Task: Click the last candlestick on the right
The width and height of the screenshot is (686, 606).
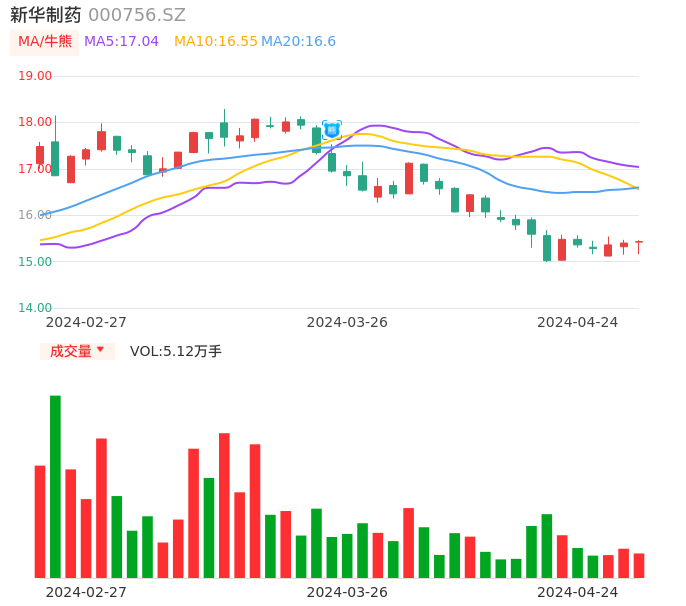Action: 639,247
